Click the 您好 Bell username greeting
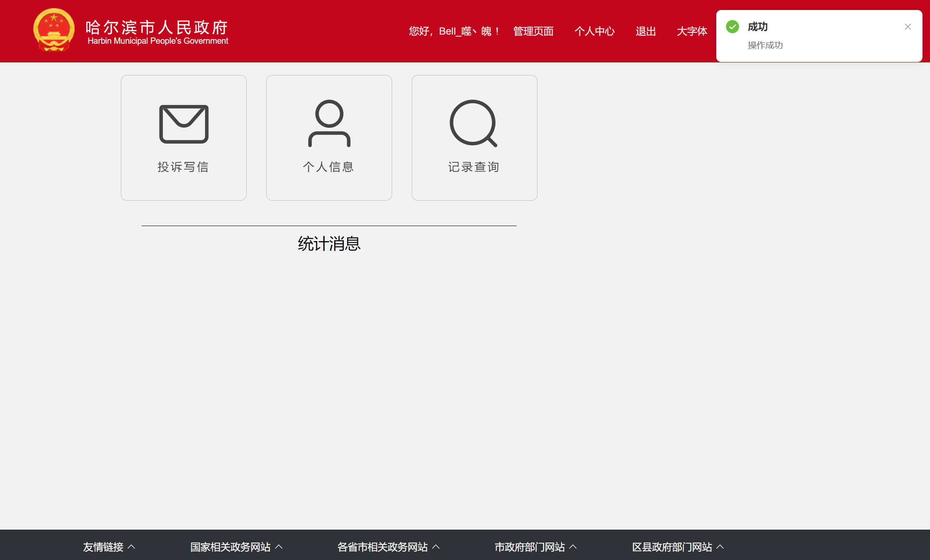Image resolution: width=930 pixels, height=560 pixels. coord(454,31)
